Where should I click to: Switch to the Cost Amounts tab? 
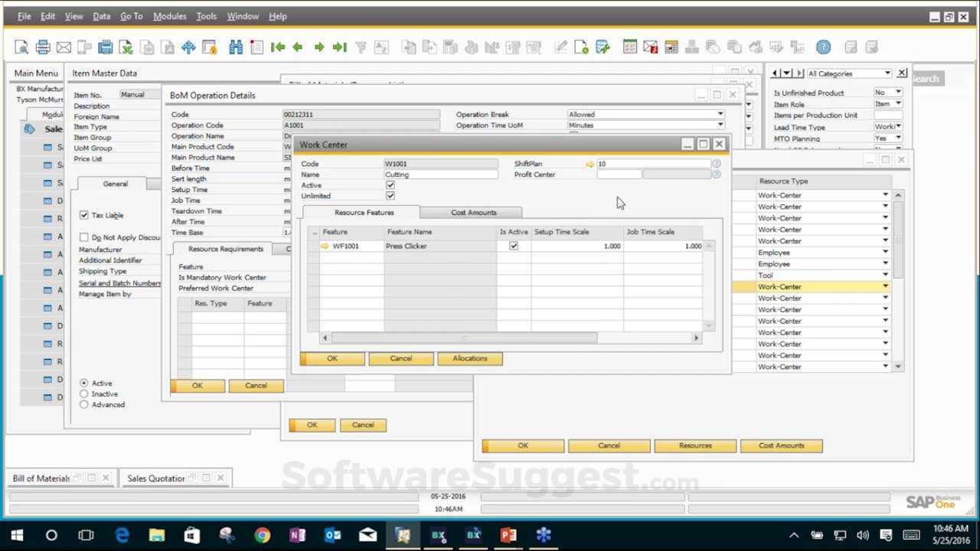click(473, 213)
